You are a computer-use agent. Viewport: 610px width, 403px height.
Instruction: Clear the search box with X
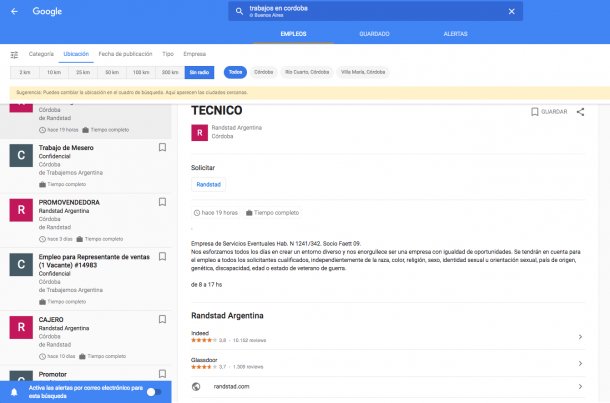[511, 12]
